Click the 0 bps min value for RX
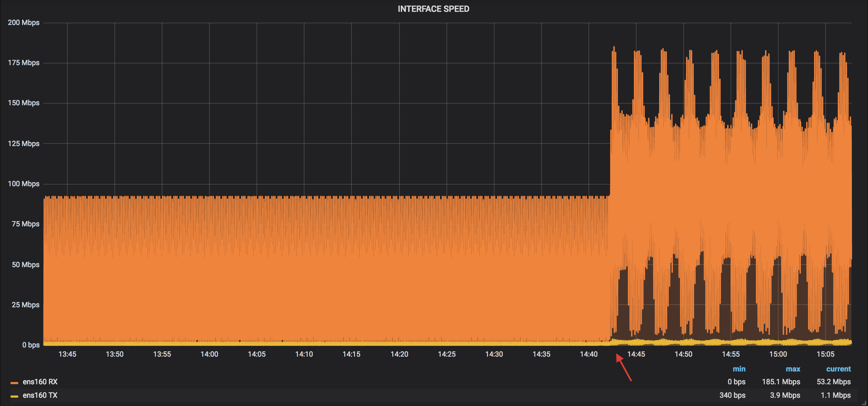The width and height of the screenshot is (868, 406). (736, 382)
